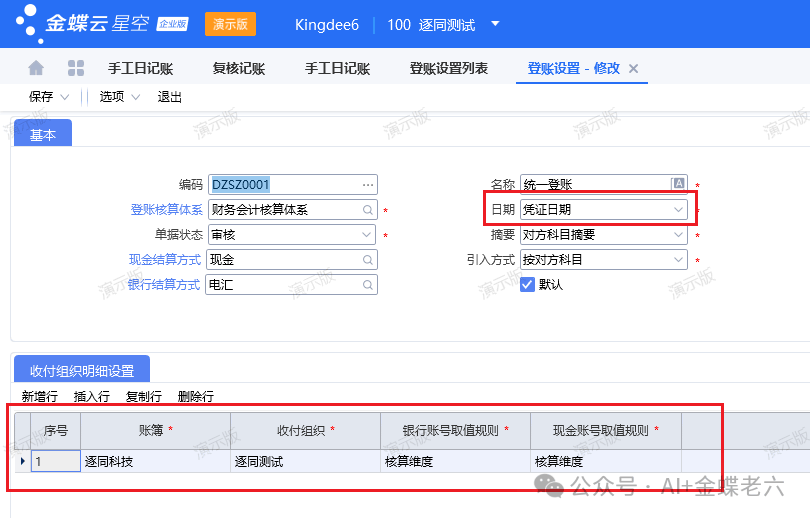Open the 日期 dropdown

(x=679, y=210)
